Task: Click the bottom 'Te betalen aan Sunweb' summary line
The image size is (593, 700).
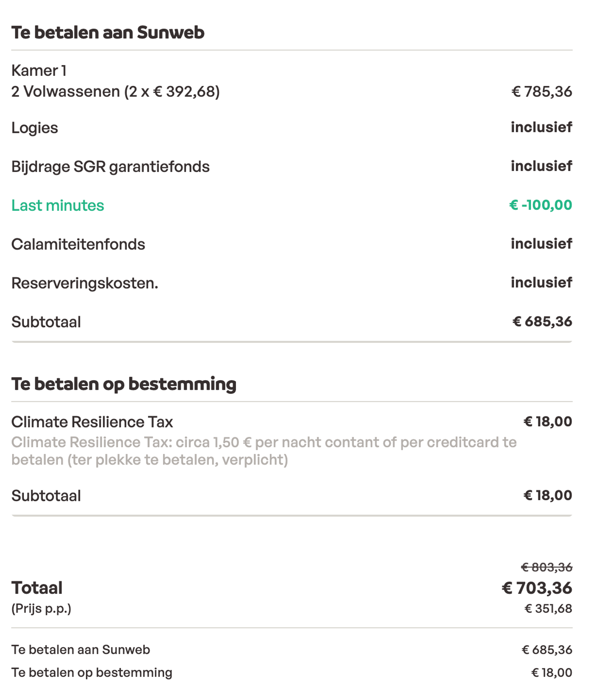Action: point(80,650)
